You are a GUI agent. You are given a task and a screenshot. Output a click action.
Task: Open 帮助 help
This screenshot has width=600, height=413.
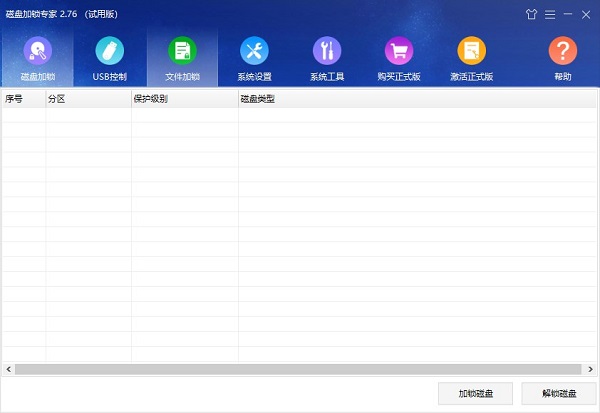562,57
